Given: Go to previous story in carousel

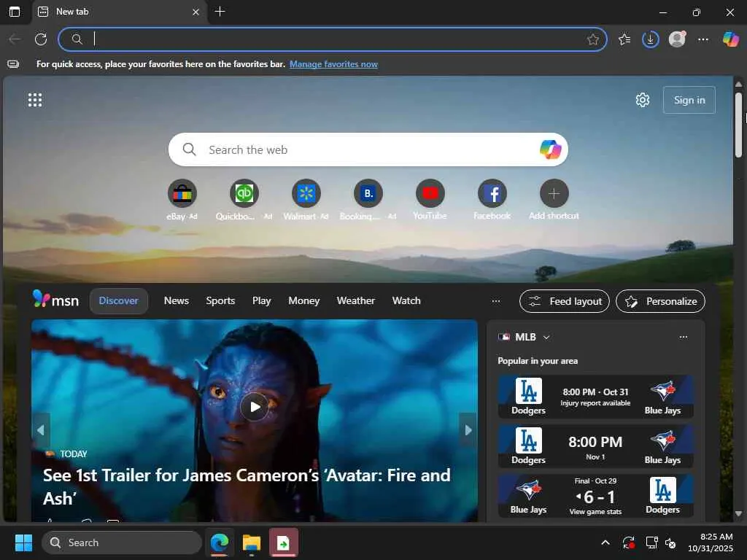Looking at the screenshot, I should [41, 430].
